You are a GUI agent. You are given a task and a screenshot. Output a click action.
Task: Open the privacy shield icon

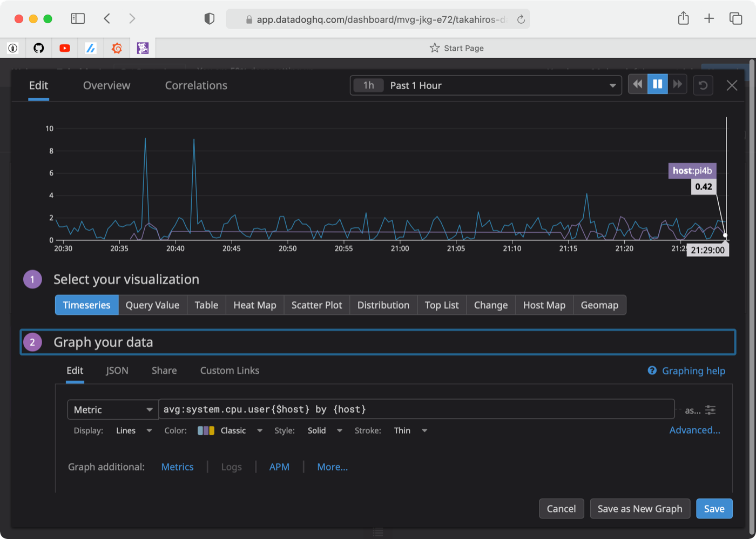tap(210, 19)
